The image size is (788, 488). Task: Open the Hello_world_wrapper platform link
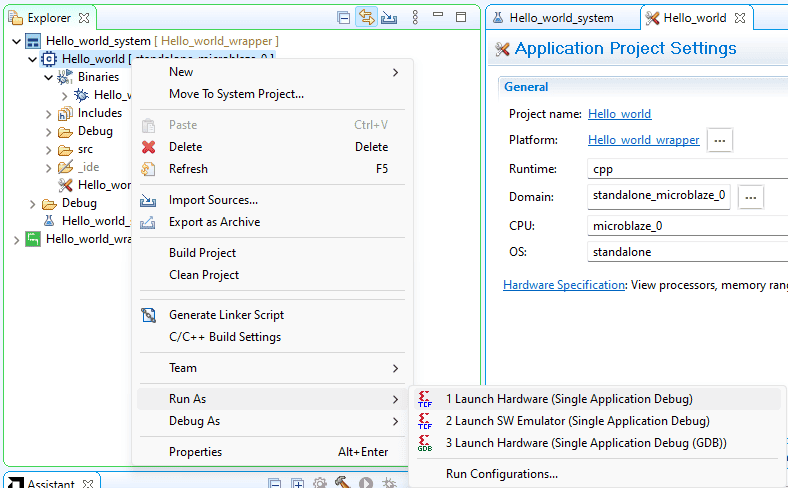pos(643,140)
